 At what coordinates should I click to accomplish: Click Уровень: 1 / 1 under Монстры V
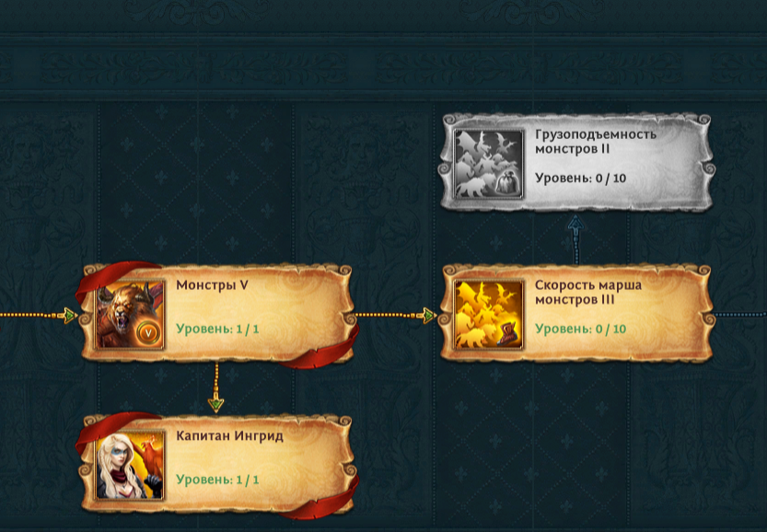click(x=217, y=329)
